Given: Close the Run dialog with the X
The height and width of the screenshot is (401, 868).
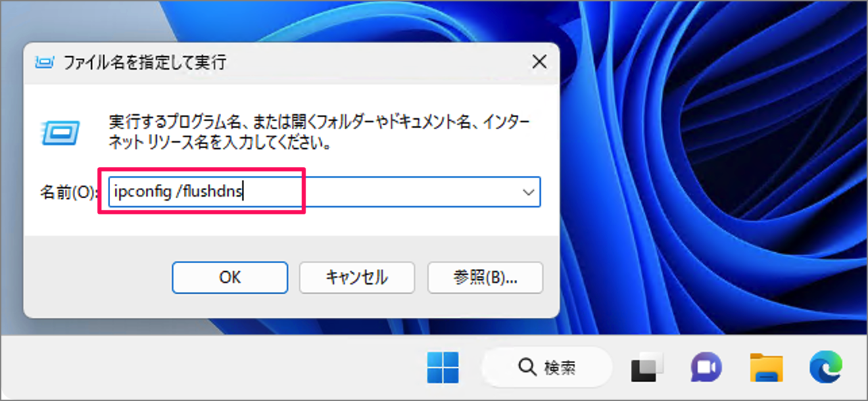Looking at the screenshot, I should [x=539, y=62].
